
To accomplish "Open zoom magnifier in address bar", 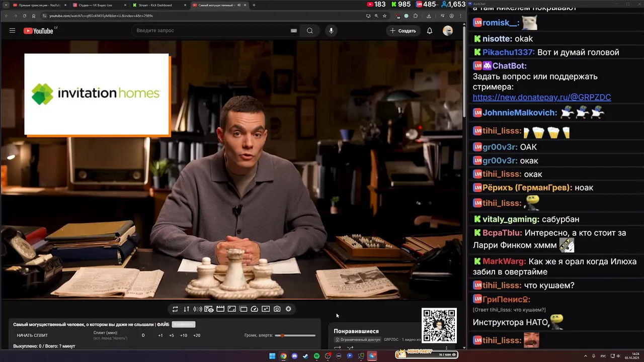I will [x=376, y=16].
